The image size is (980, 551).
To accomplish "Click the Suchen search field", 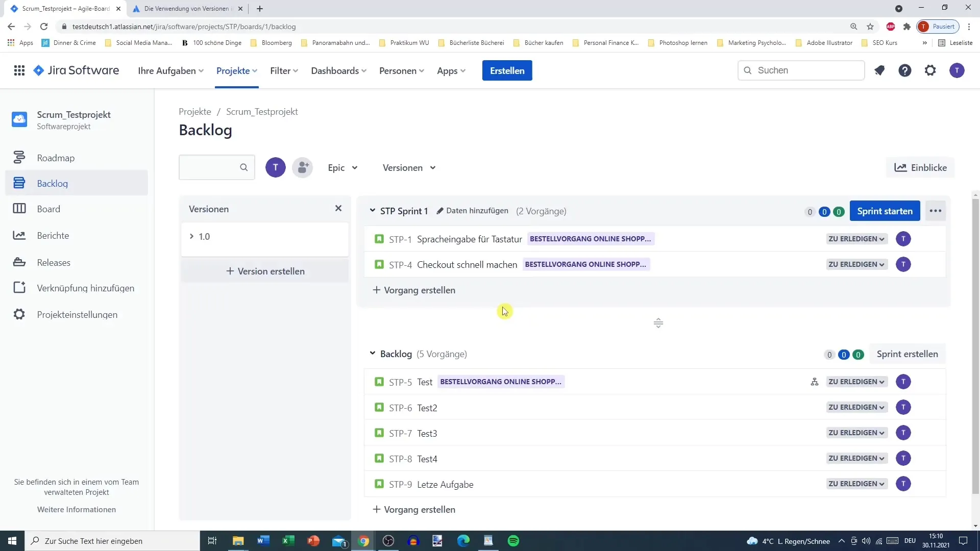I will point(801,70).
